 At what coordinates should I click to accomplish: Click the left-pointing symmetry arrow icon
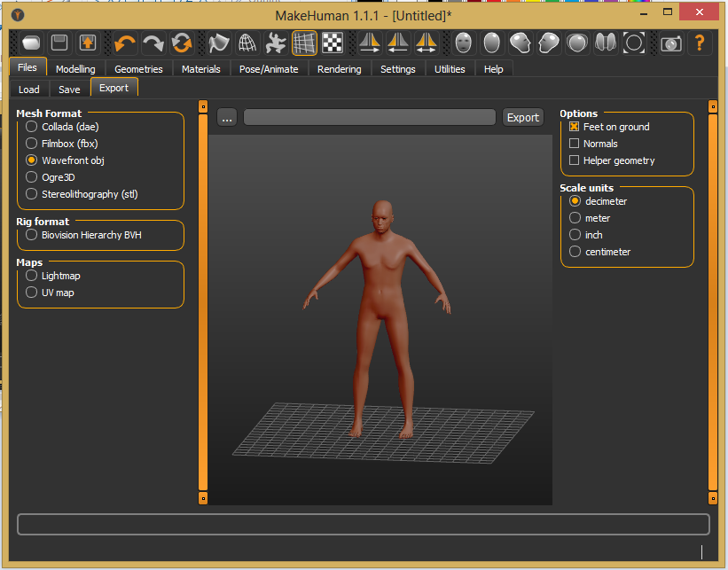pyautogui.click(x=398, y=43)
